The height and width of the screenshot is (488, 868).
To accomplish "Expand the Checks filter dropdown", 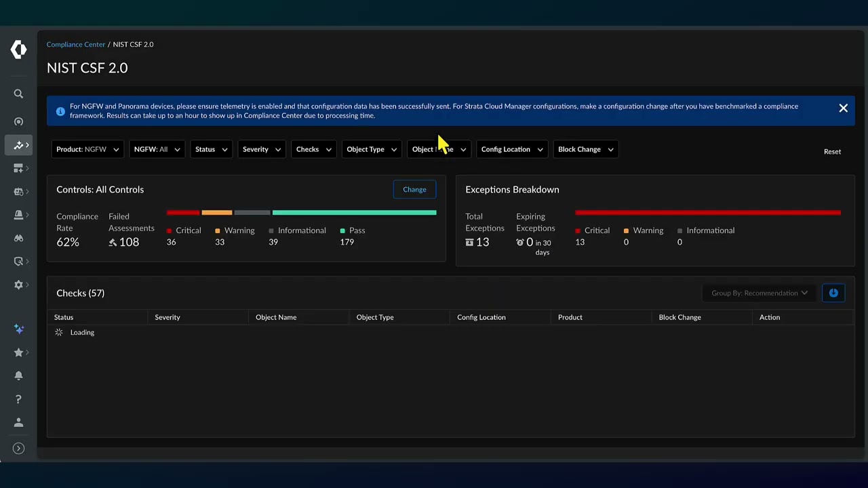I will pyautogui.click(x=314, y=149).
